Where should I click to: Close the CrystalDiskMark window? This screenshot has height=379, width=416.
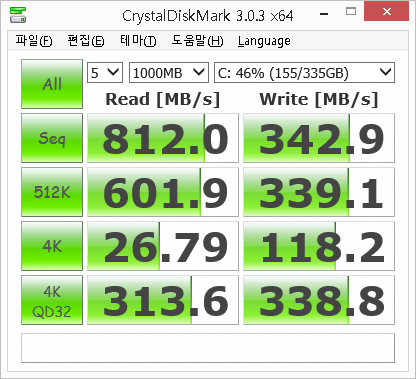pyautogui.click(x=387, y=11)
